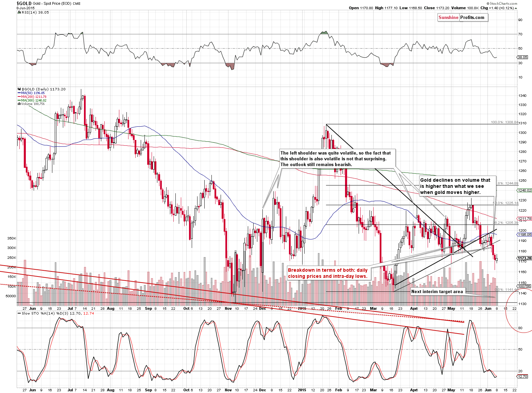Click the 12.70 stochastic axis tag
Image resolution: width=532 pixels, height=393 pixels.
(x=523, y=376)
